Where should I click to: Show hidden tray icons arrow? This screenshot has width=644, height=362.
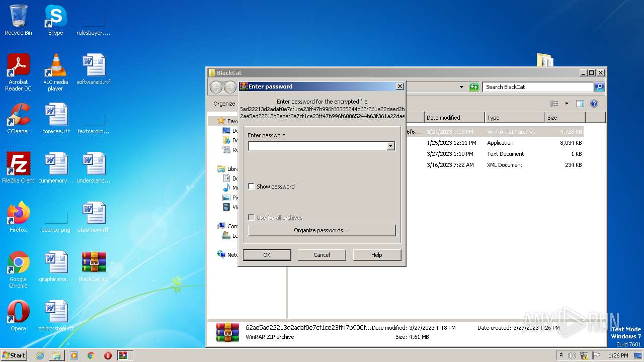561,355
